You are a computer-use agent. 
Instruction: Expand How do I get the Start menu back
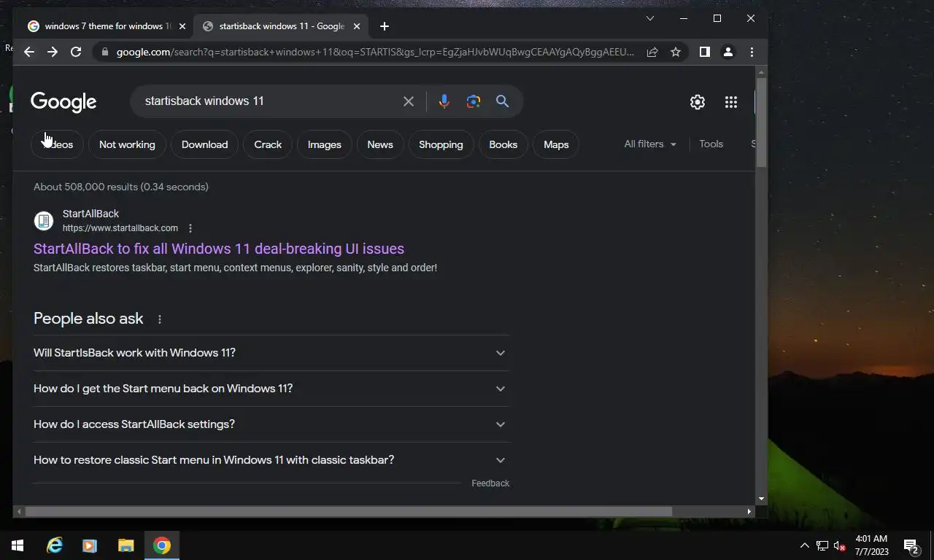click(271, 389)
